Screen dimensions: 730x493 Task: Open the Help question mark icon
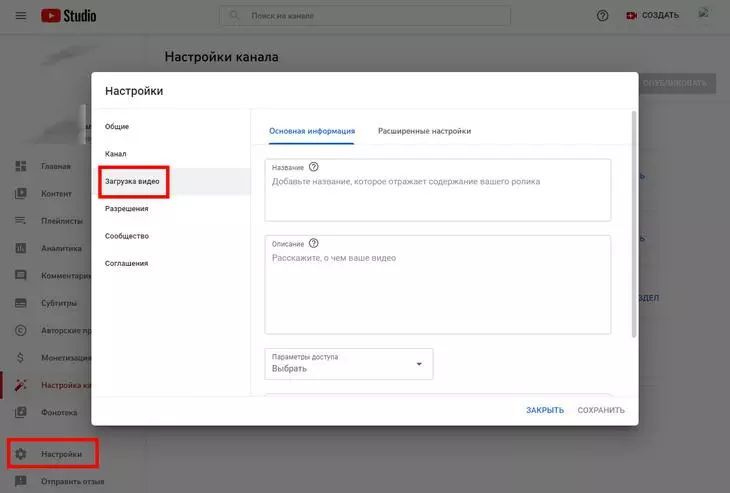click(x=602, y=16)
